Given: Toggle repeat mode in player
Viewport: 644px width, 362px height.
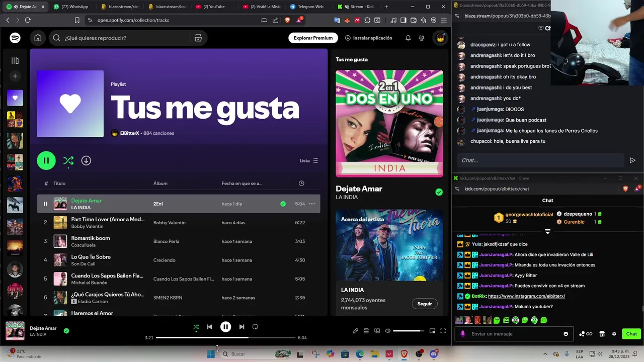Looking at the screenshot, I should 255,327.
